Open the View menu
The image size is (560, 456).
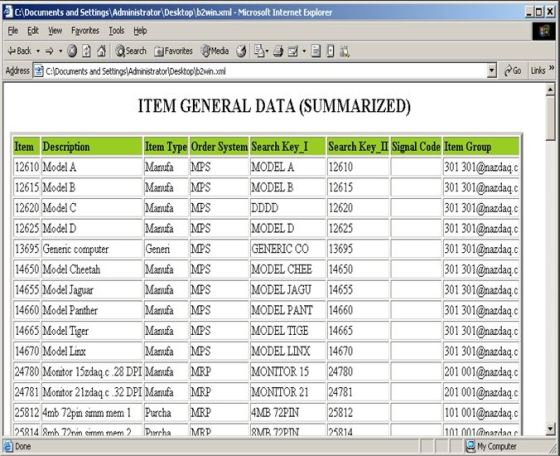[x=55, y=31]
